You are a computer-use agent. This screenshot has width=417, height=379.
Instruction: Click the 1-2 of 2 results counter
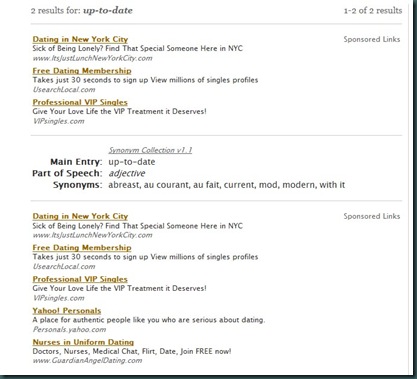coord(373,11)
